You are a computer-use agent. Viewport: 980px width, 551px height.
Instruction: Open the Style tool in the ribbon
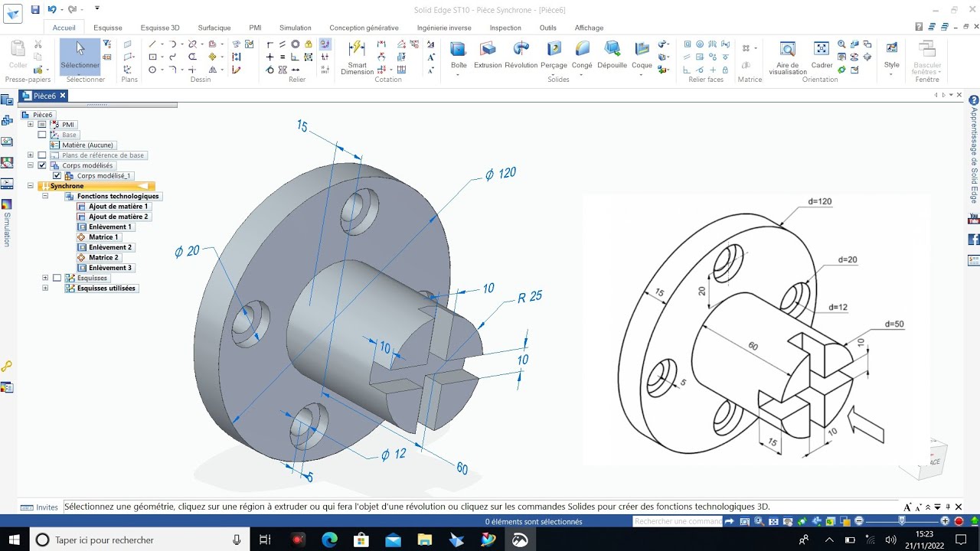(x=892, y=54)
